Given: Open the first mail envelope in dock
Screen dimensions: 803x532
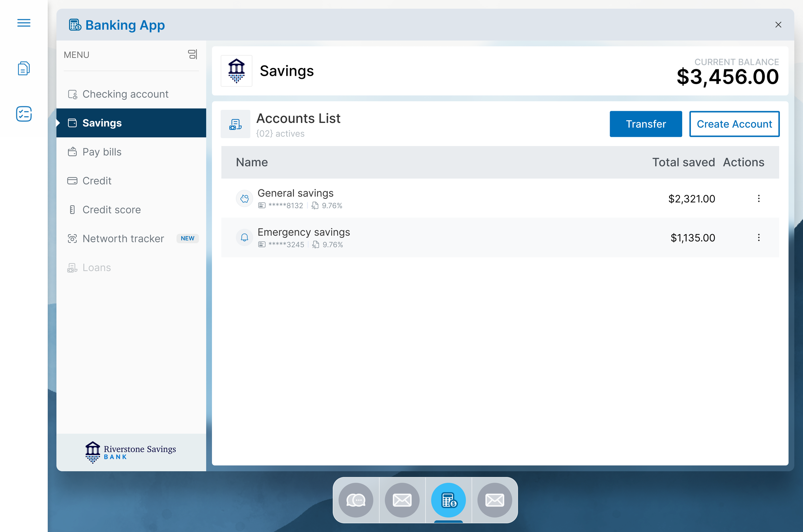Looking at the screenshot, I should [402, 500].
